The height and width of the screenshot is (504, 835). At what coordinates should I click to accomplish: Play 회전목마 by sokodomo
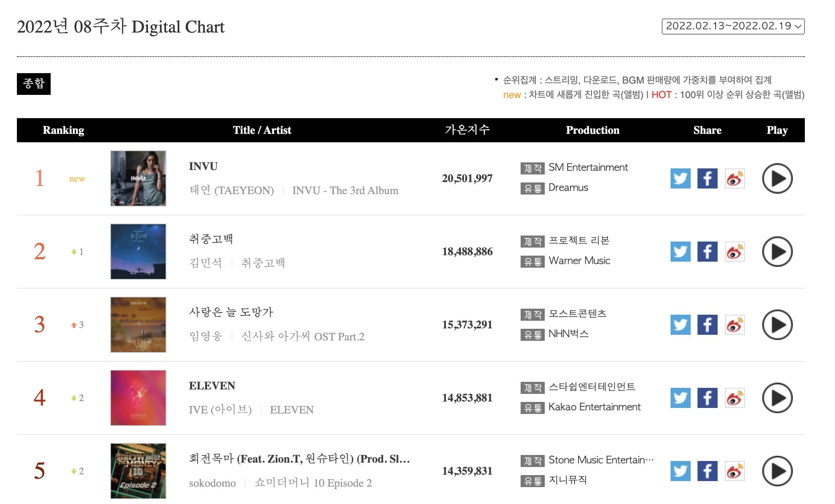(x=777, y=471)
